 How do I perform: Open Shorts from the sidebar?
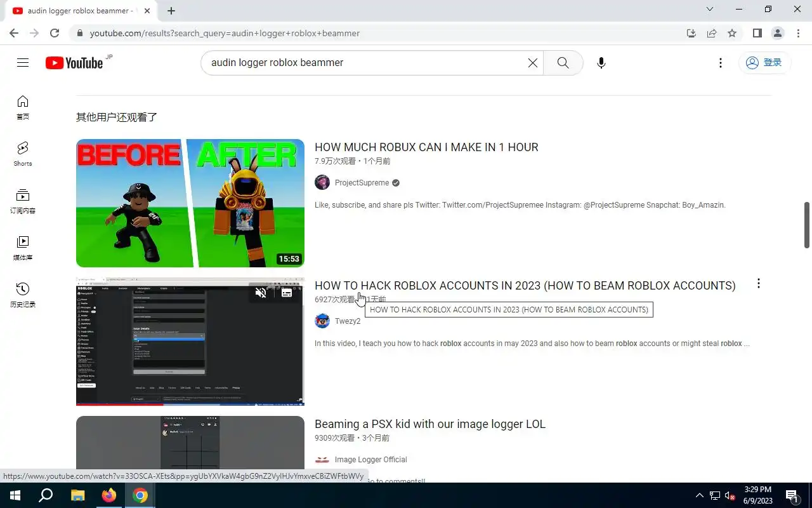click(23, 154)
